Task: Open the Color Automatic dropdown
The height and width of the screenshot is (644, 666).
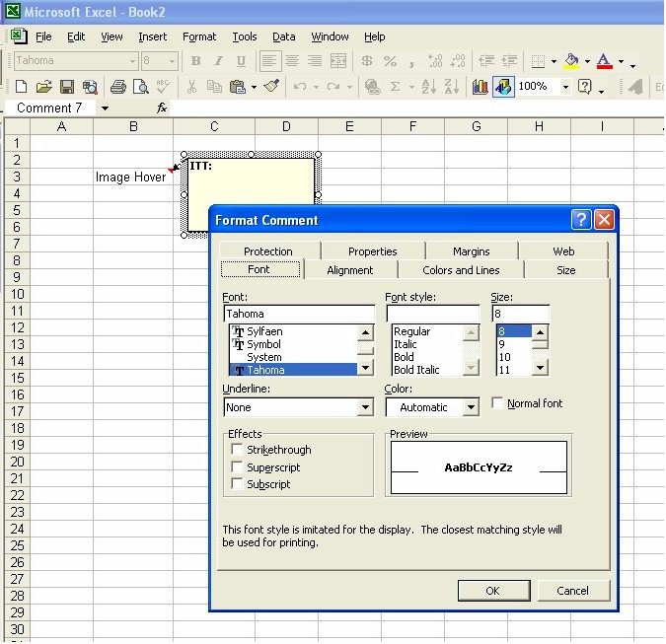Action: (x=471, y=407)
